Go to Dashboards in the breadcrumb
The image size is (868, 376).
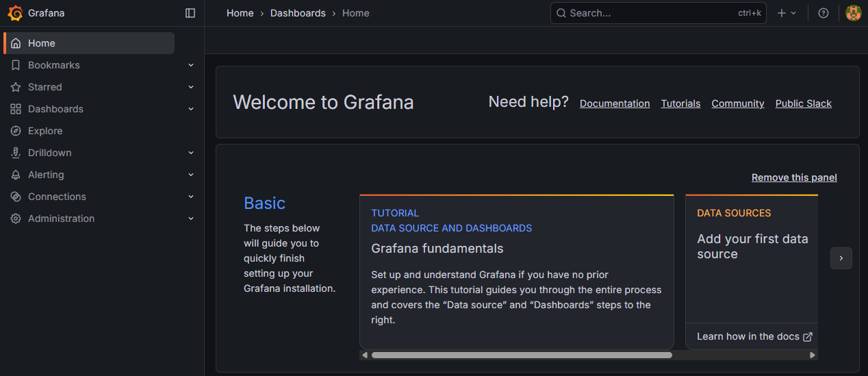[x=298, y=13]
